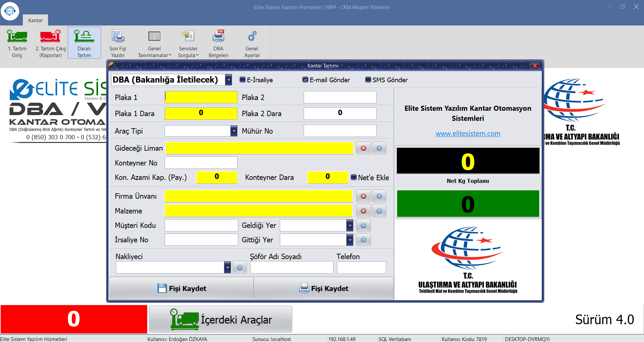Open the DBA (Bakanlığa İletilecek) dropdown
The image size is (644, 342).
[228, 80]
